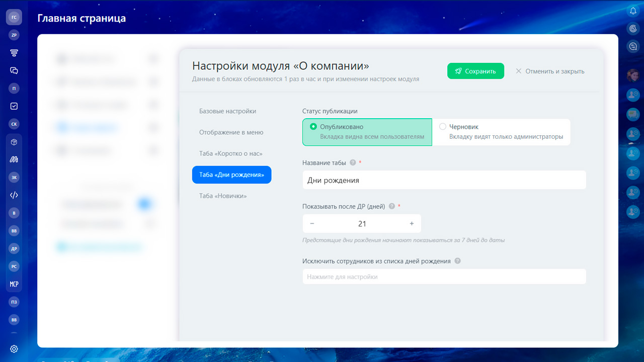Image resolution: width=644 pixels, height=362 pixels.
Task: Open the exclude employees selector field
Action: tap(444, 277)
